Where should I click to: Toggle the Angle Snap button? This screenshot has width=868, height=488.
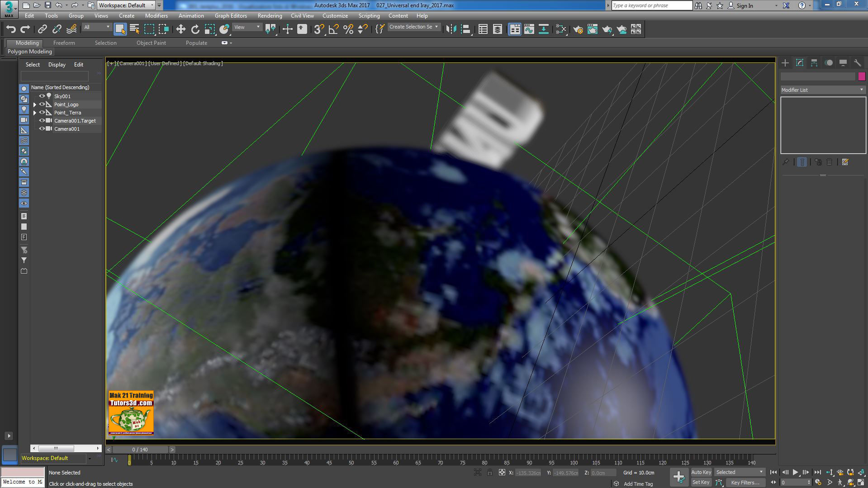pos(334,29)
